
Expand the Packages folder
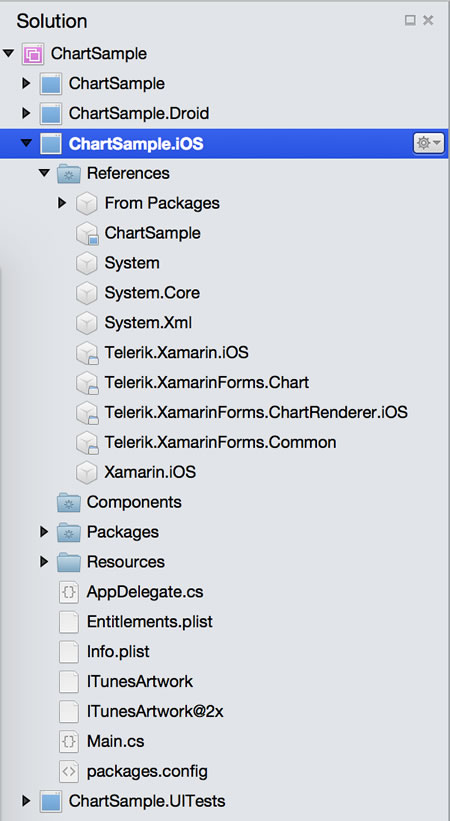click(44, 532)
